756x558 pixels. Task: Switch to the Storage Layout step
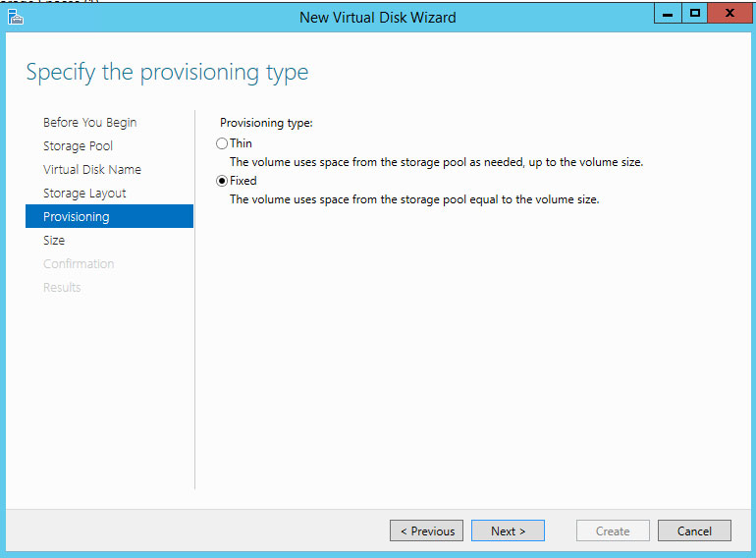point(84,194)
